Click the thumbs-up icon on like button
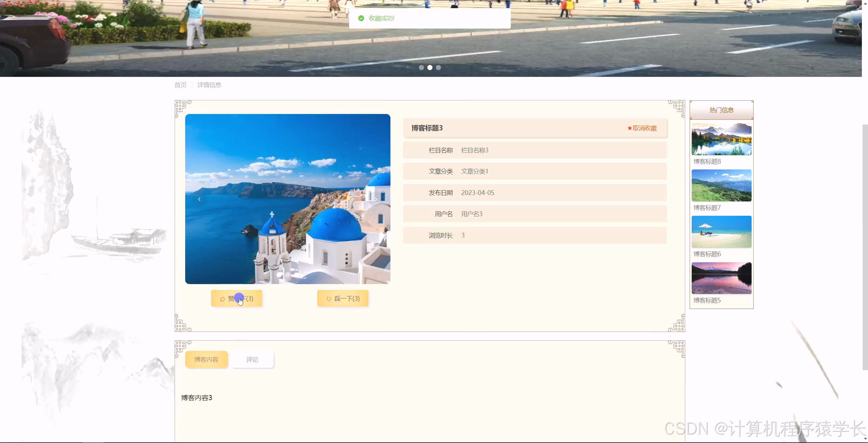Viewport: 868px width, 443px height. [222, 299]
